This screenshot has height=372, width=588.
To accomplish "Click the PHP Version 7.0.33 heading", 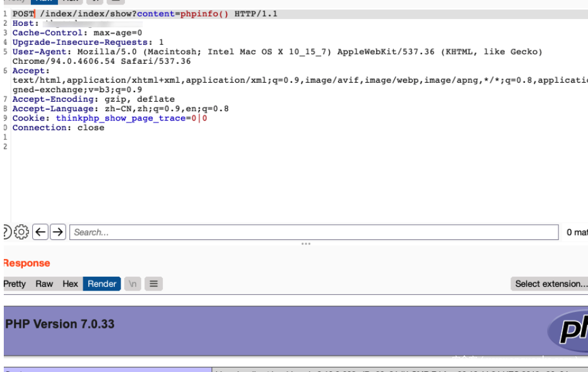I will coord(60,324).
